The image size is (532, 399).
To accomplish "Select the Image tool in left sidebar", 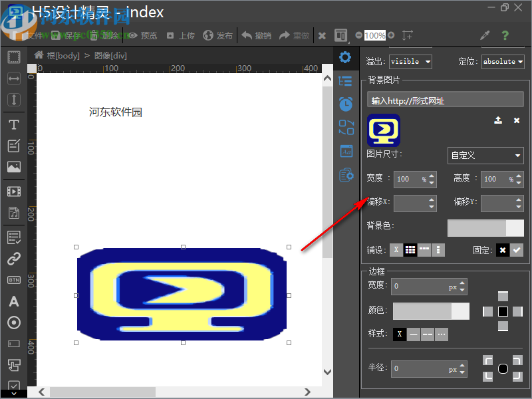I will (13, 168).
